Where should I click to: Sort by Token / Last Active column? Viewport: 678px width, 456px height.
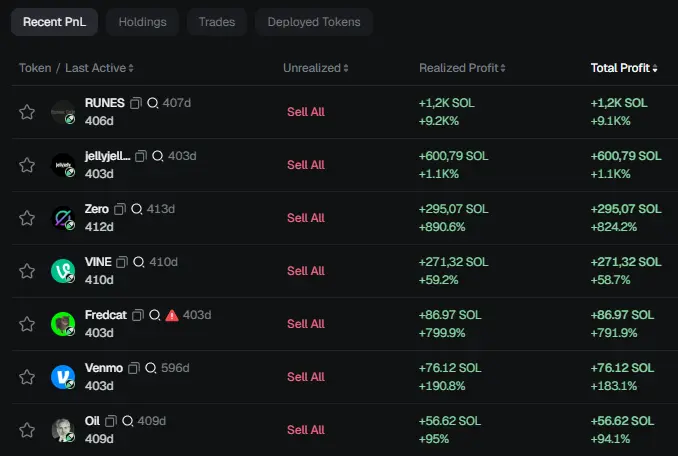[x=76, y=68]
